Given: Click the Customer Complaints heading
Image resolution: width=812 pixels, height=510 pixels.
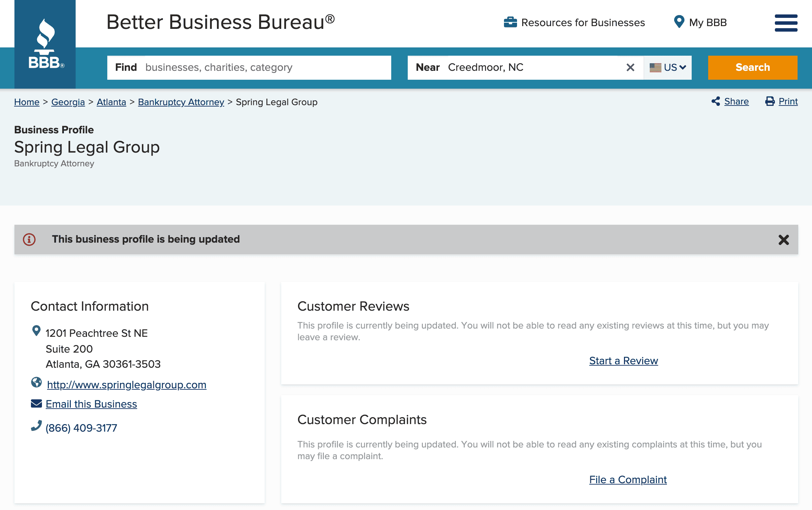Looking at the screenshot, I should point(362,420).
